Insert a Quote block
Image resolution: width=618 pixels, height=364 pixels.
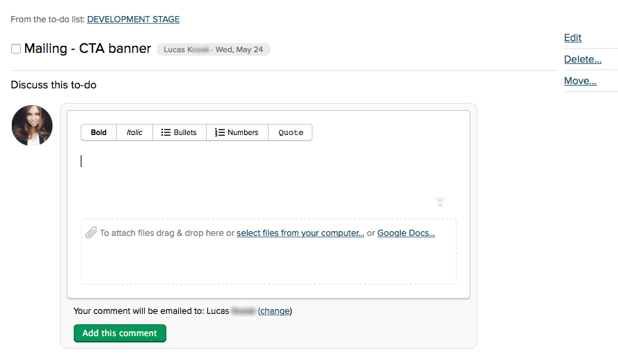(290, 132)
